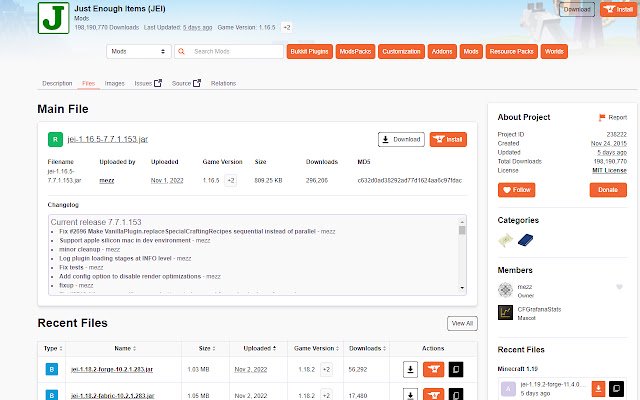Open Addons section
The width and height of the screenshot is (640, 400).
442,51
